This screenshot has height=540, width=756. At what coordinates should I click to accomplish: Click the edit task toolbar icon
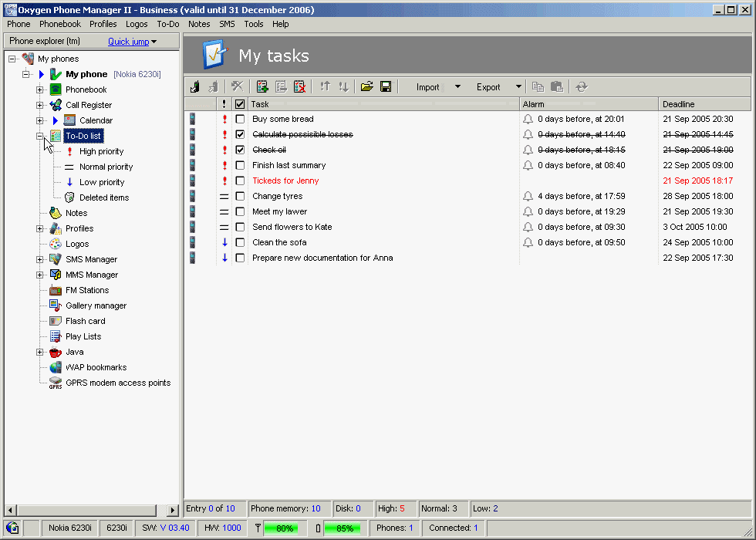[x=281, y=86]
